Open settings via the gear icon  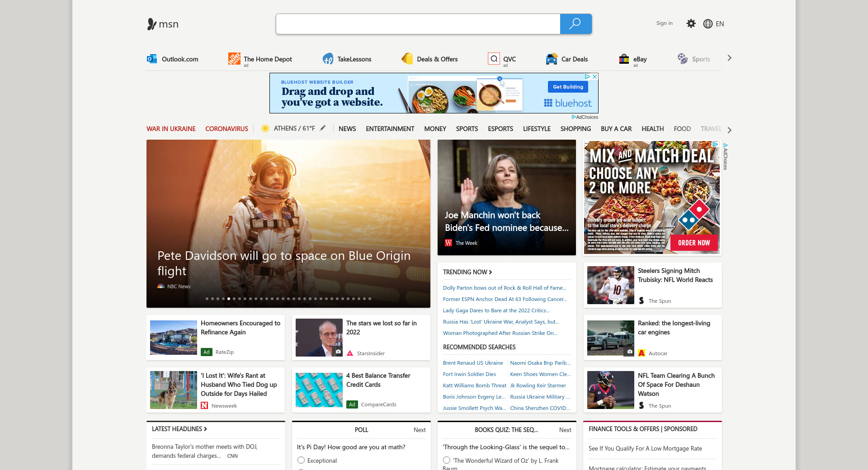click(x=691, y=23)
